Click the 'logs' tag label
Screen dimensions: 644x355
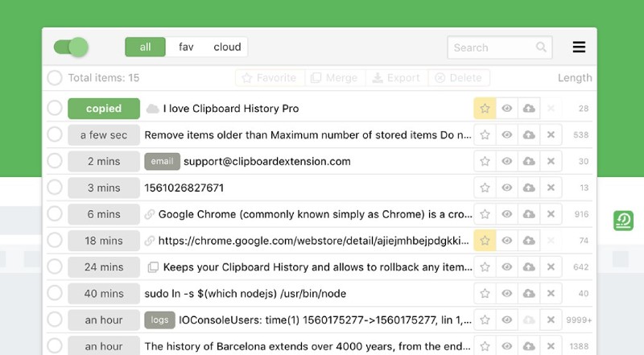[x=159, y=320]
